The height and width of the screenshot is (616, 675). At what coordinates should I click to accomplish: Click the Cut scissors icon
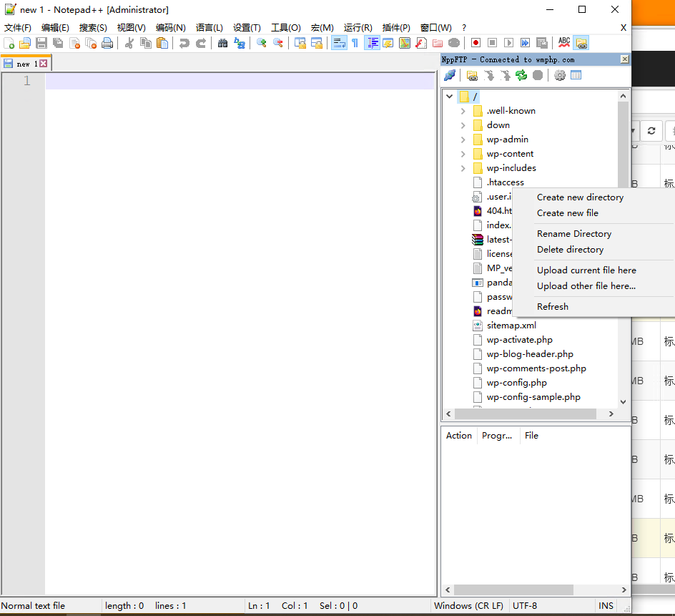(x=129, y=43)
